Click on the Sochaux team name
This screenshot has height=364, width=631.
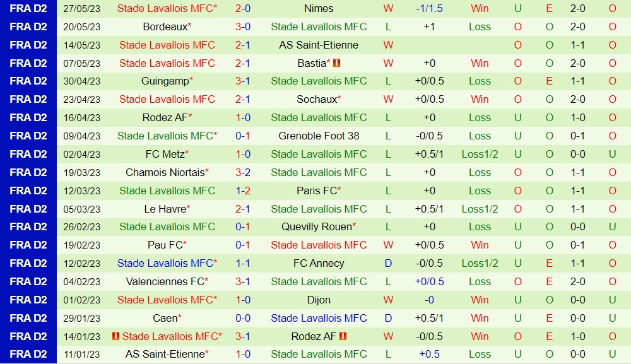tap(316, 99)
